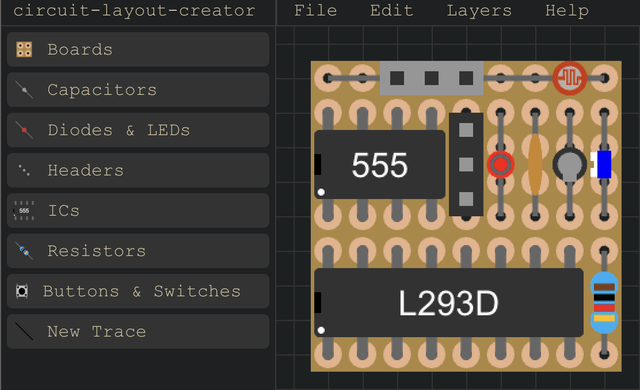Select the blue resistor with color bands
The image size is (640, 390).
tap(604, 303)
